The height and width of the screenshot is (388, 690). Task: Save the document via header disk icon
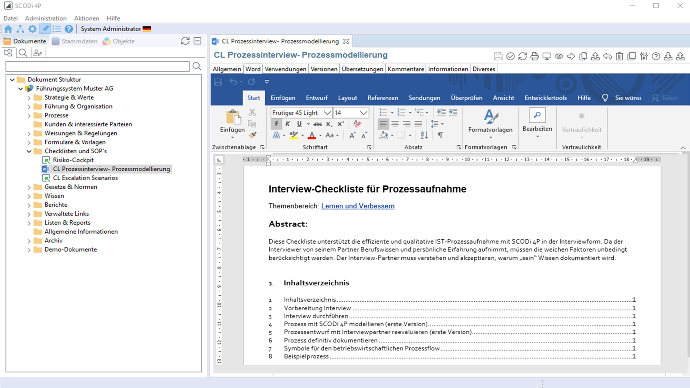coord(498,56)
